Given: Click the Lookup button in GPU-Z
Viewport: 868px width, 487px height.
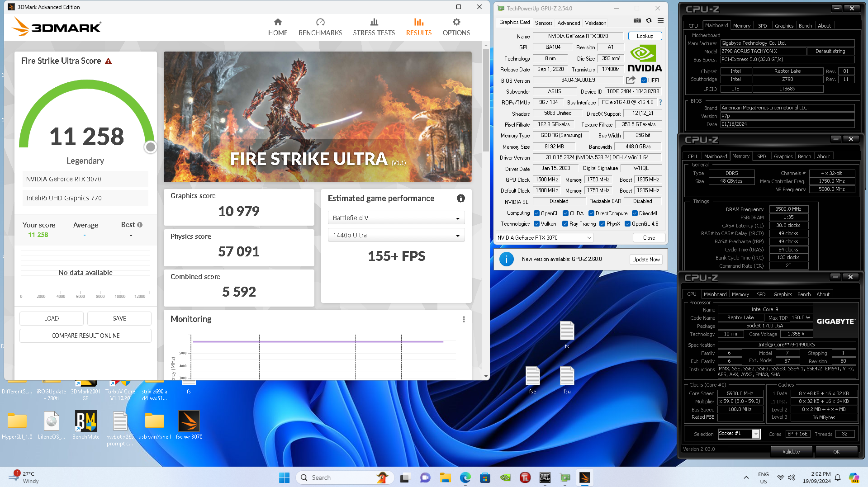Looking at the screenshot, I should pos(645,36).
